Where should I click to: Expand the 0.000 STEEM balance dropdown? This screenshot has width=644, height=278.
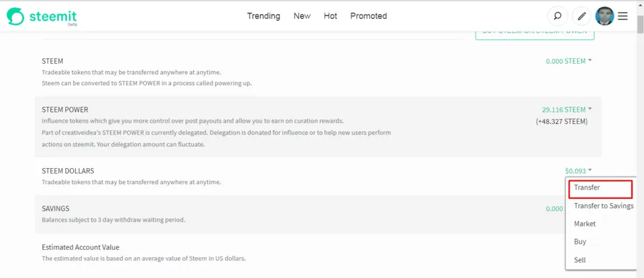568,61
